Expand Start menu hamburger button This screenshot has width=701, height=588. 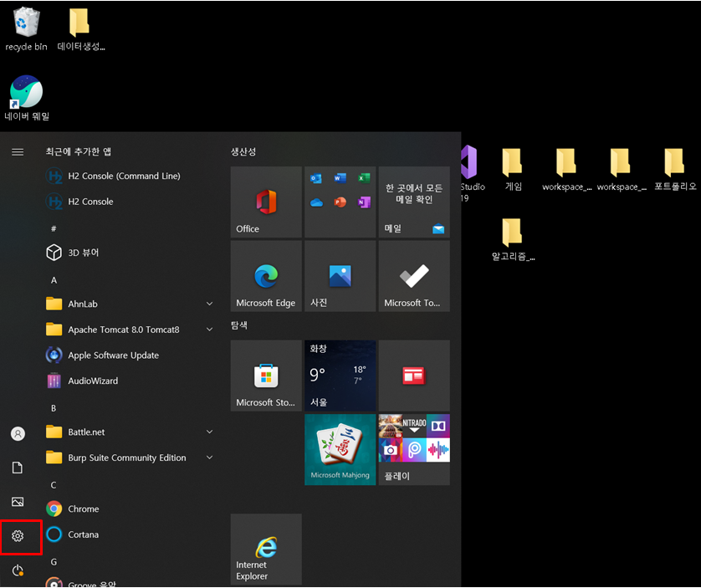pyautogui.click(x=18, y=152)
